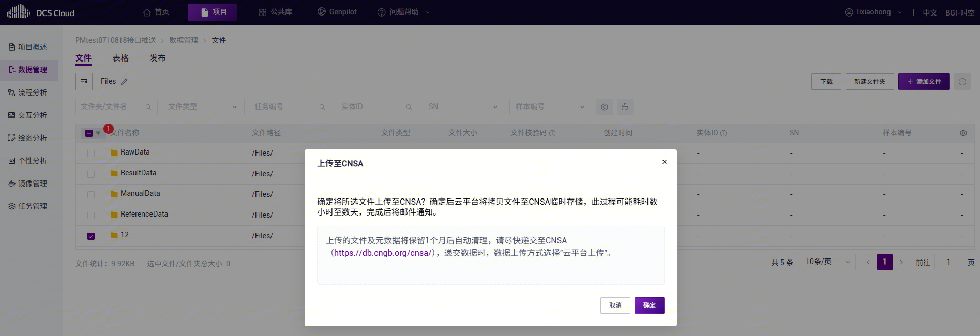Click the circular refresh icon beside 添加文件
This screenshot has height=336, width=980.
click(962, 82)
